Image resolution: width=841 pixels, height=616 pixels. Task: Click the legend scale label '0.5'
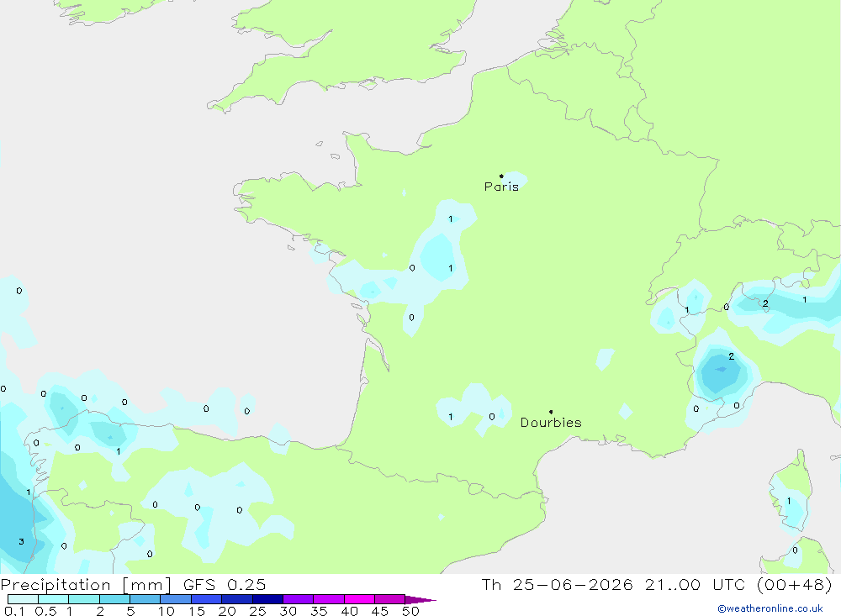tap(45, 611)
